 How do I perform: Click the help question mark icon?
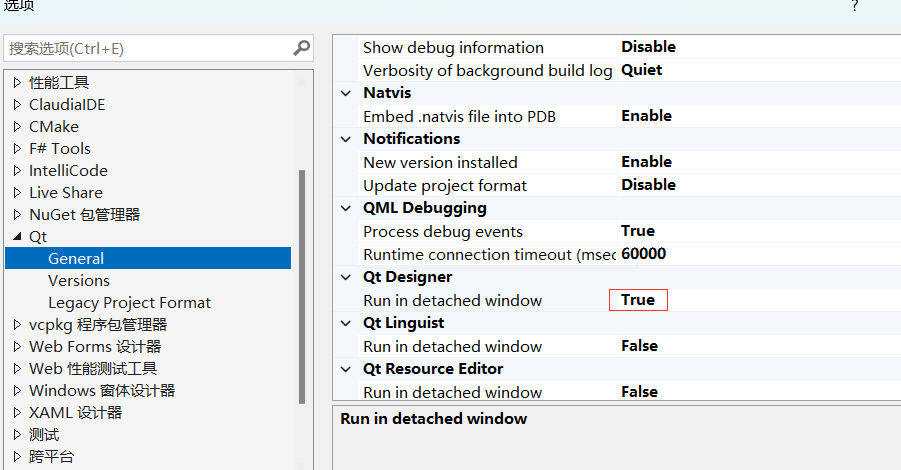(855, 6)
